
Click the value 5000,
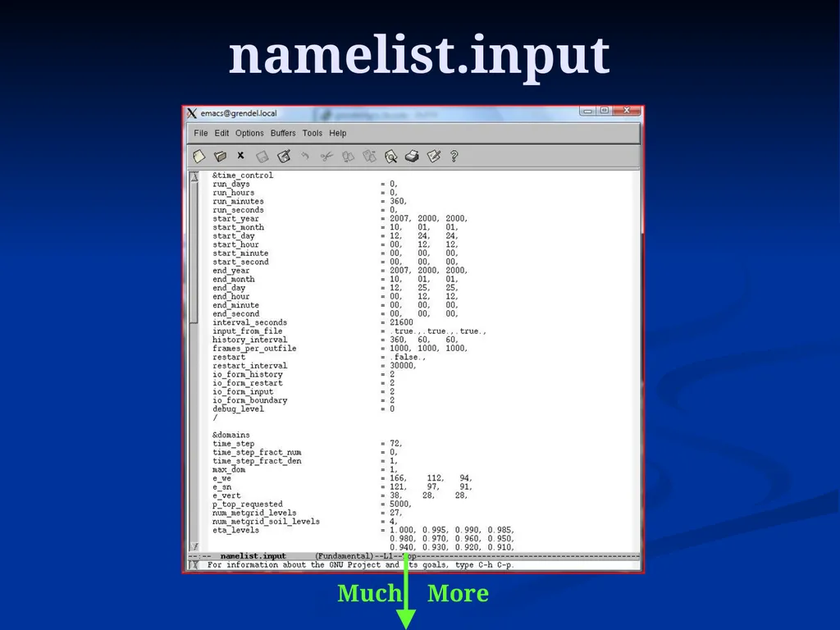400,504
